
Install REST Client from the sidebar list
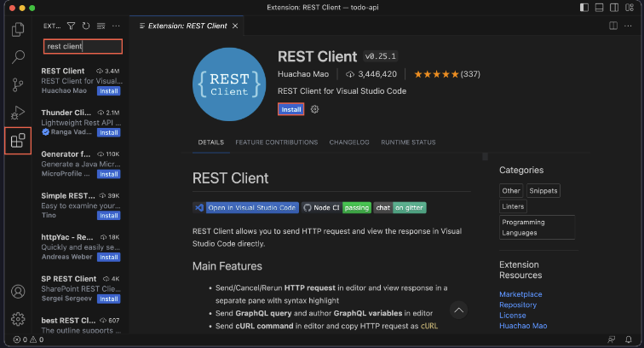[x=109, y=91]
